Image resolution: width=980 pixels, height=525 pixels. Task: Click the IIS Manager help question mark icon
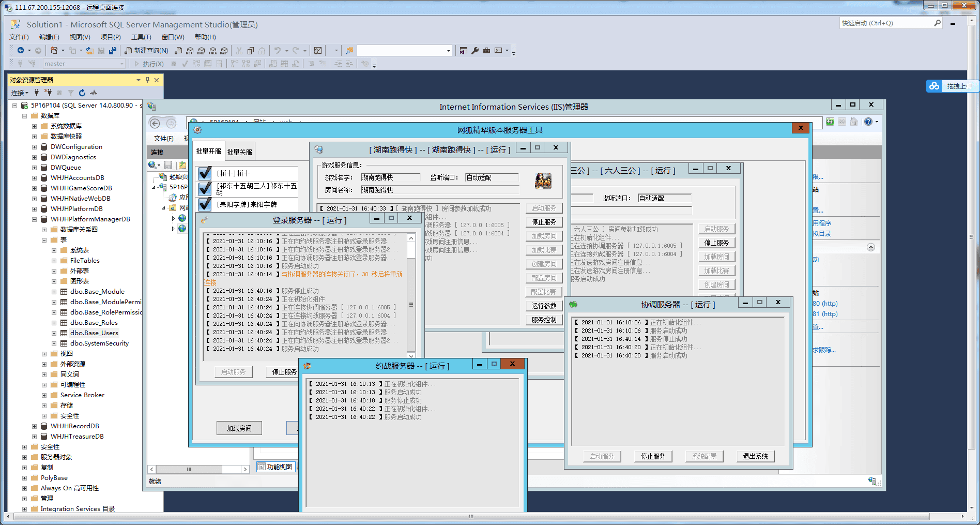868,122
